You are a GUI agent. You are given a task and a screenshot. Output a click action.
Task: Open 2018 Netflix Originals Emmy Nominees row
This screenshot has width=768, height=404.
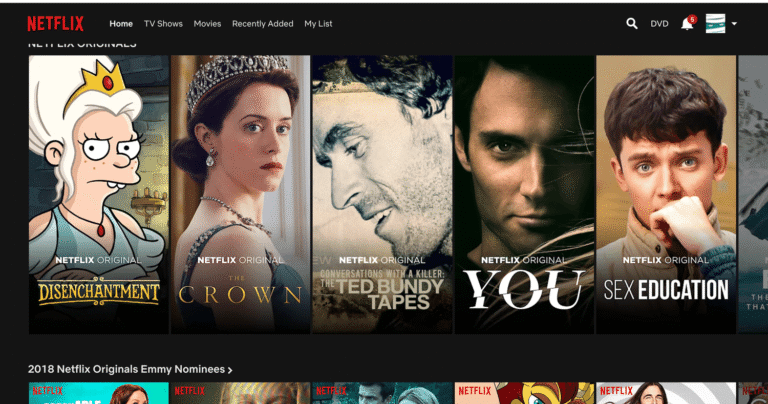[126, 369]
